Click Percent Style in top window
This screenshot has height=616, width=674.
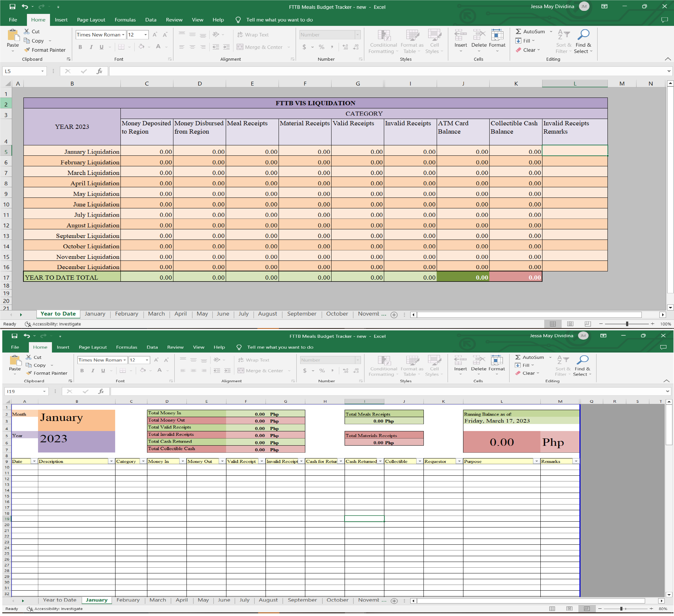coord(321,47)
